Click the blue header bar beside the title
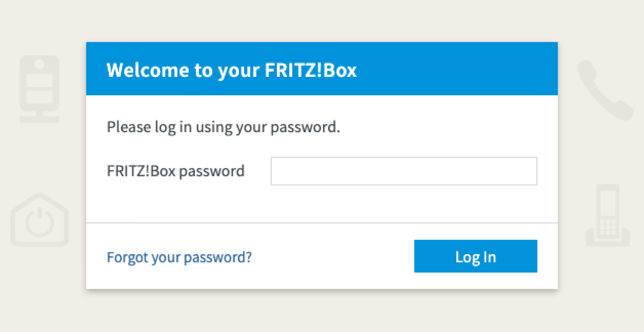The height and width of the screenshot is (332, 644). click(x=457, y=69)
